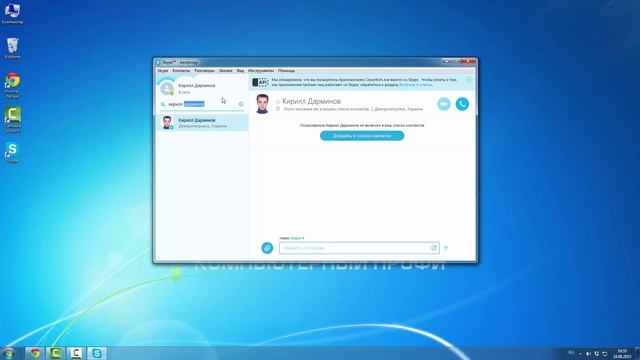
Task: Click your own profile avatar
Action: tap(167, 88)
